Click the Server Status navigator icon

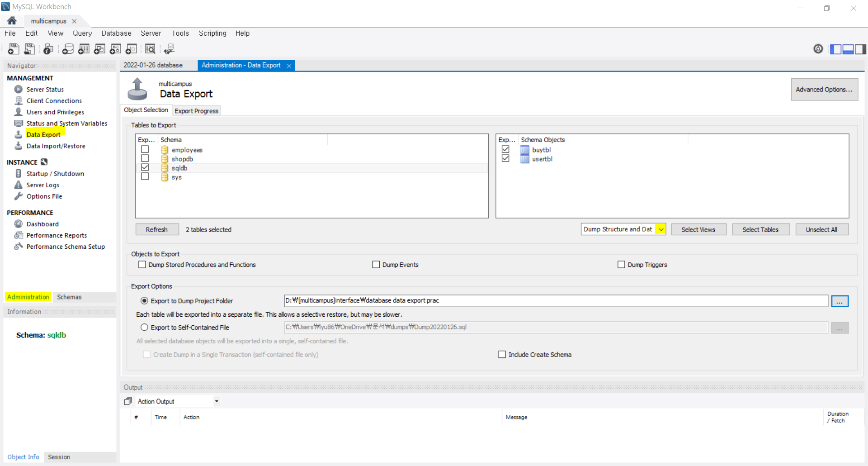coord(19,89)
